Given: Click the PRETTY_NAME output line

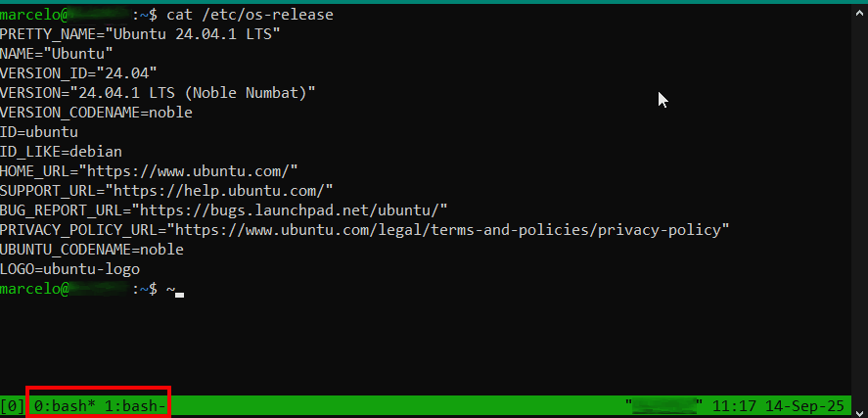Looking at the screenshot, I should point(140,33).
